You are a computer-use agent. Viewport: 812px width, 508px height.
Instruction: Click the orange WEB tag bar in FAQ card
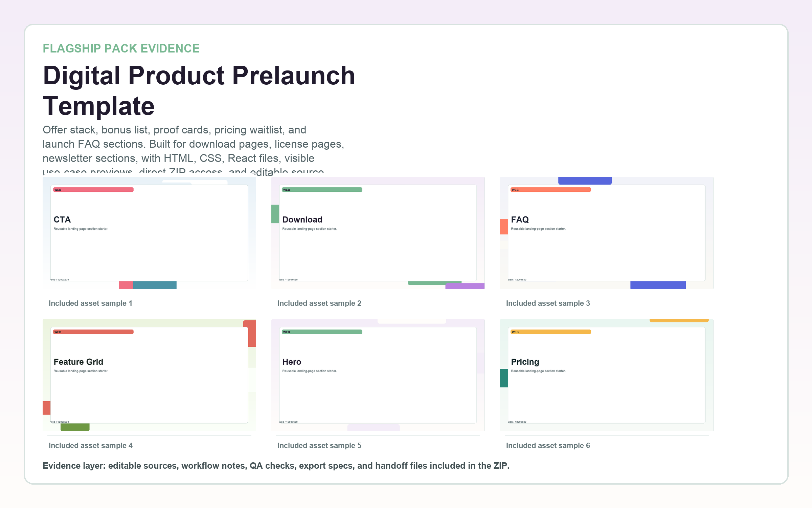pyautogui.click(x=551, y=190)
